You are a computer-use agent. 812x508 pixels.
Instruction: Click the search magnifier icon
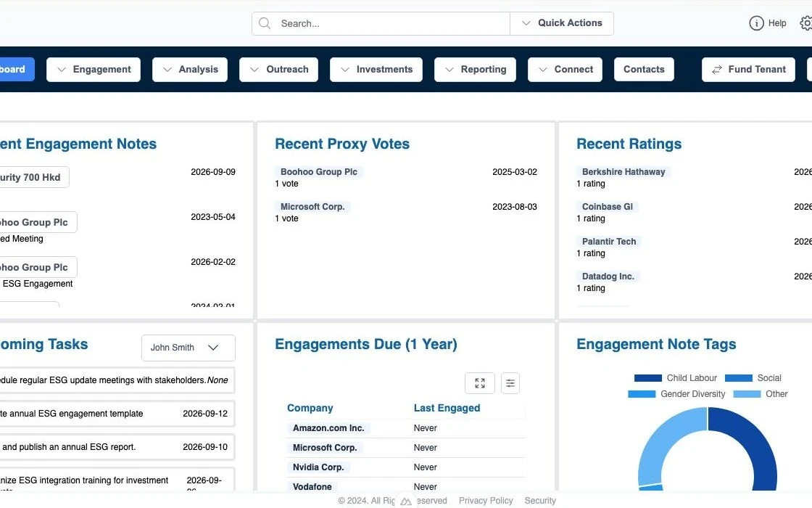pyautogui.click(x=265, y=23)
